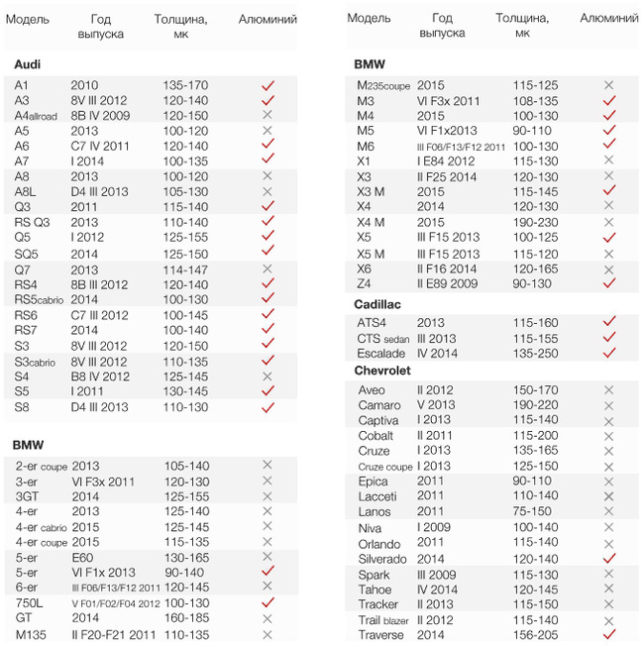Click the checkmark in the BMW Z4 row
Viewport: 644px width, 646px height.
point(609,283)
